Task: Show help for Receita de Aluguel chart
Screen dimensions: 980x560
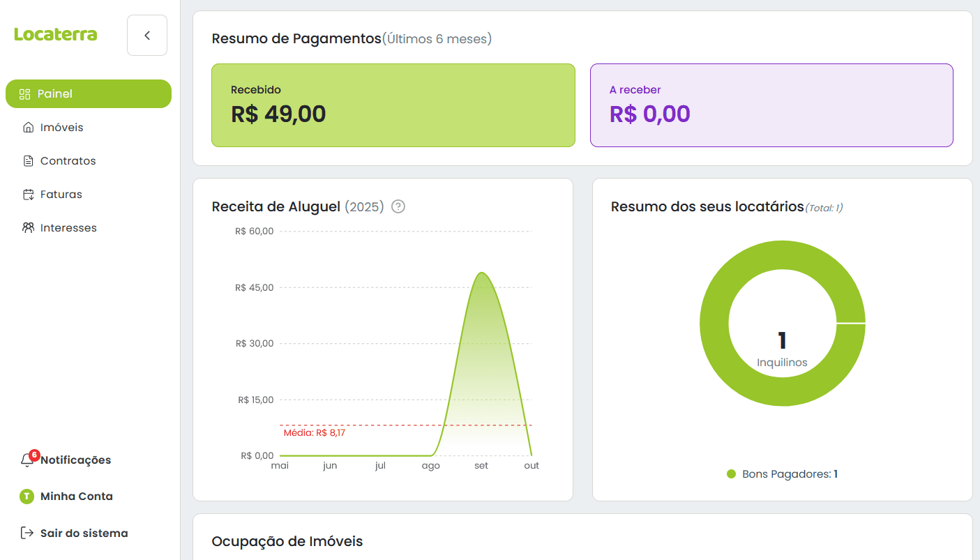Action: pos(398,206)
